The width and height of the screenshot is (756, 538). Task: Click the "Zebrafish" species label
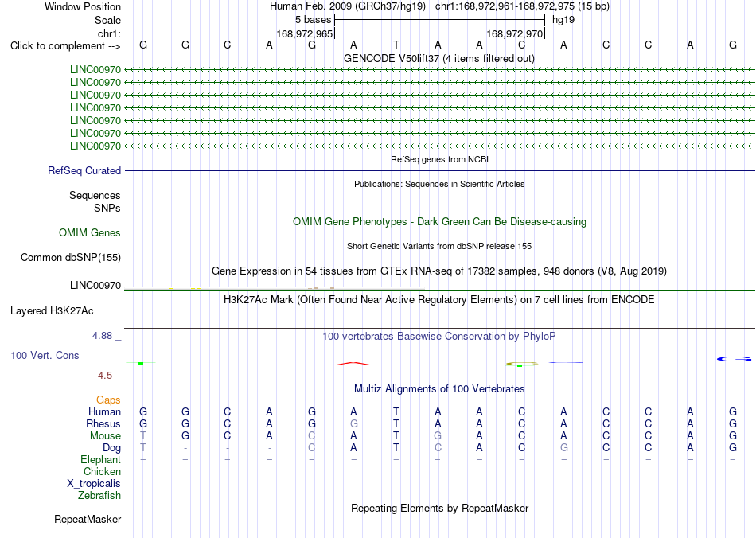(99, 495)
